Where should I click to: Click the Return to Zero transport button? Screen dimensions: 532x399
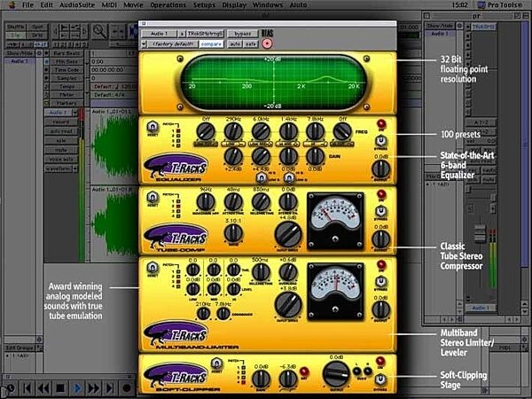[27, 387]
